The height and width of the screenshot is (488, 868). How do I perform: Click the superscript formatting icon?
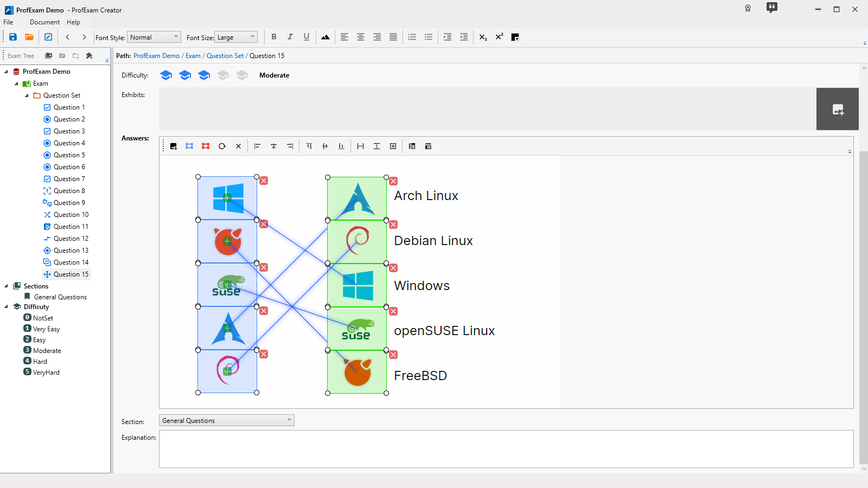click(x=499, y=37)
